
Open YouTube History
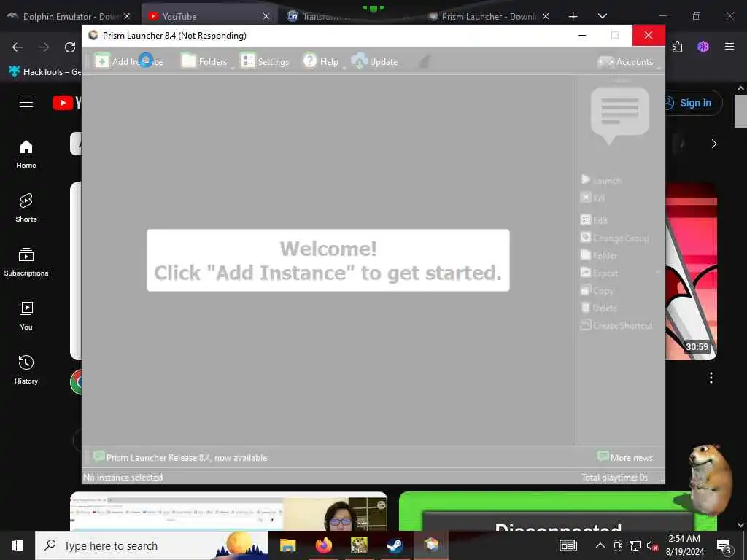pos(26,370)
